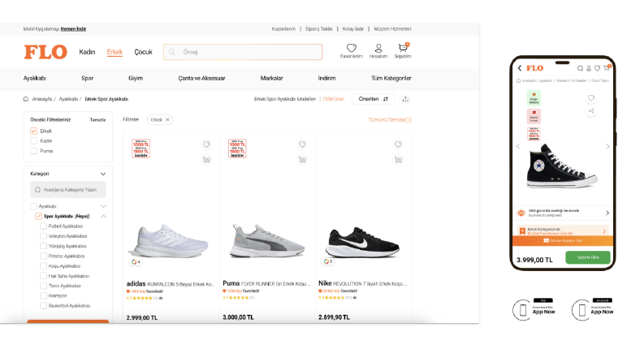Tap the account icon in the phone app header

pyautogui.click(x=589, y=68)
